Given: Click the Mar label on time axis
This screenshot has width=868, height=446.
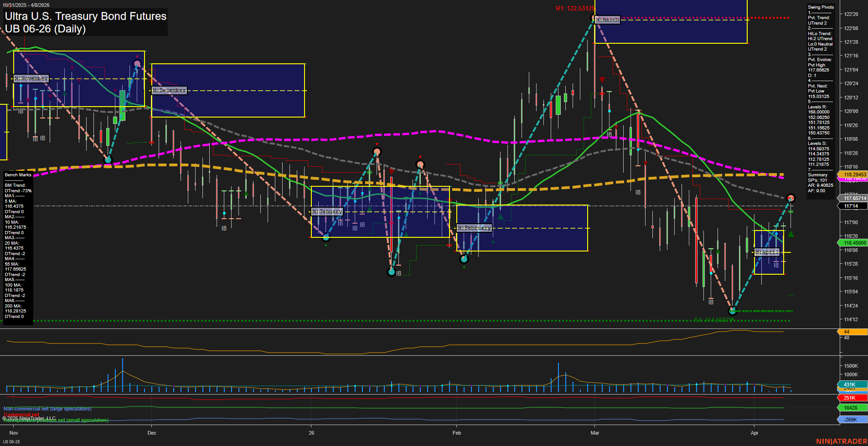Looking at the screenshot, I should pos(595,433).
